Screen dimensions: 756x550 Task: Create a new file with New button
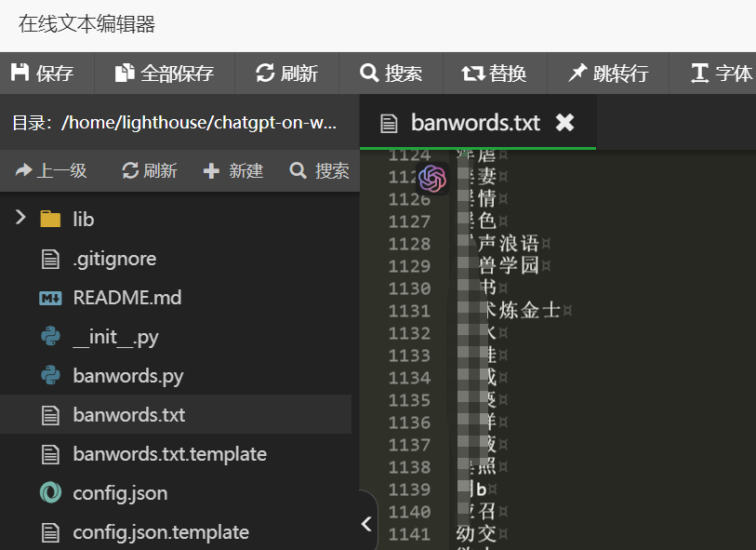coord(233,171)
